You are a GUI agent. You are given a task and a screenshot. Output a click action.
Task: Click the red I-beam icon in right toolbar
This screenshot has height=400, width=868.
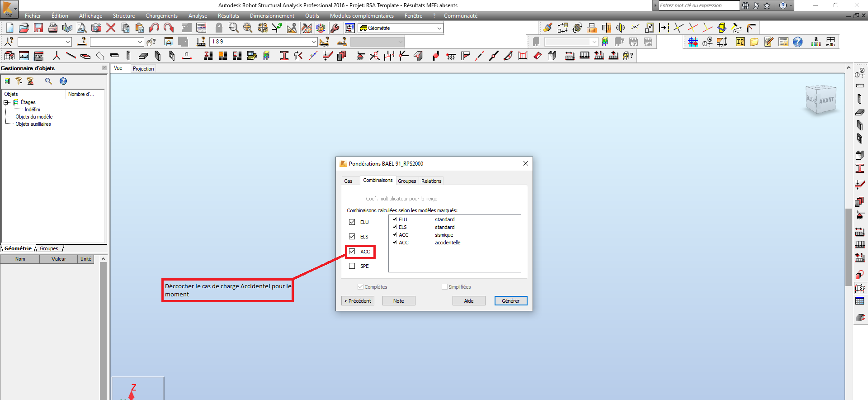pos(860,168)
